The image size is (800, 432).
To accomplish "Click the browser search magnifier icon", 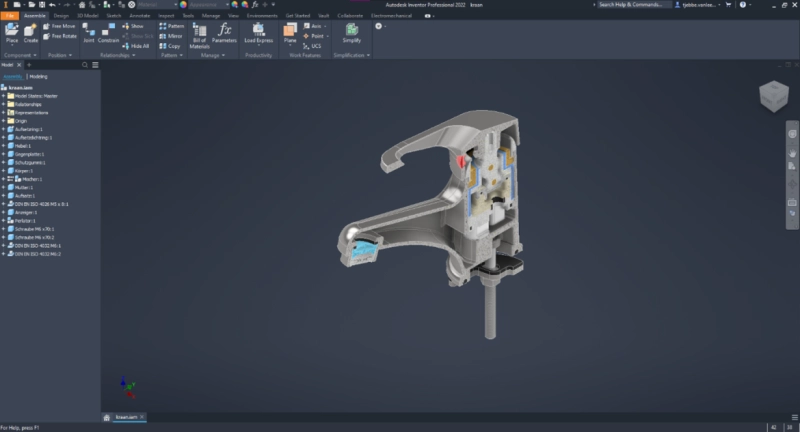I will [x=85, y=65].
